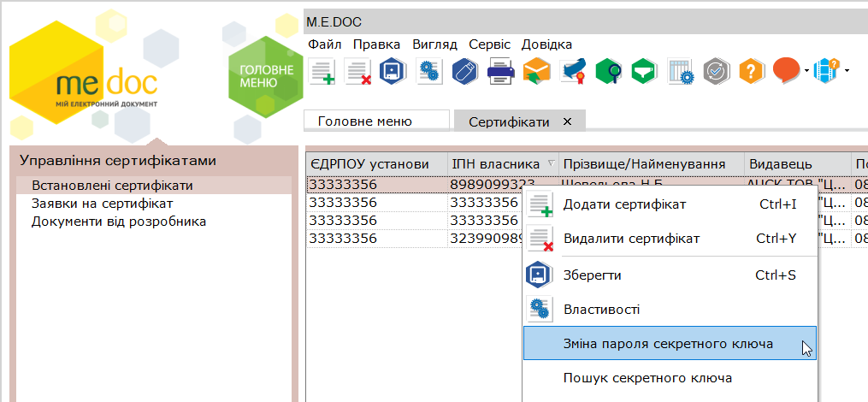The width and height of the screenshot is (868, 402).
Task: Click the green ГОЛОВНЕ МЕНЮ hexagon
Action: pyautogui.click(x=266, y=77)
